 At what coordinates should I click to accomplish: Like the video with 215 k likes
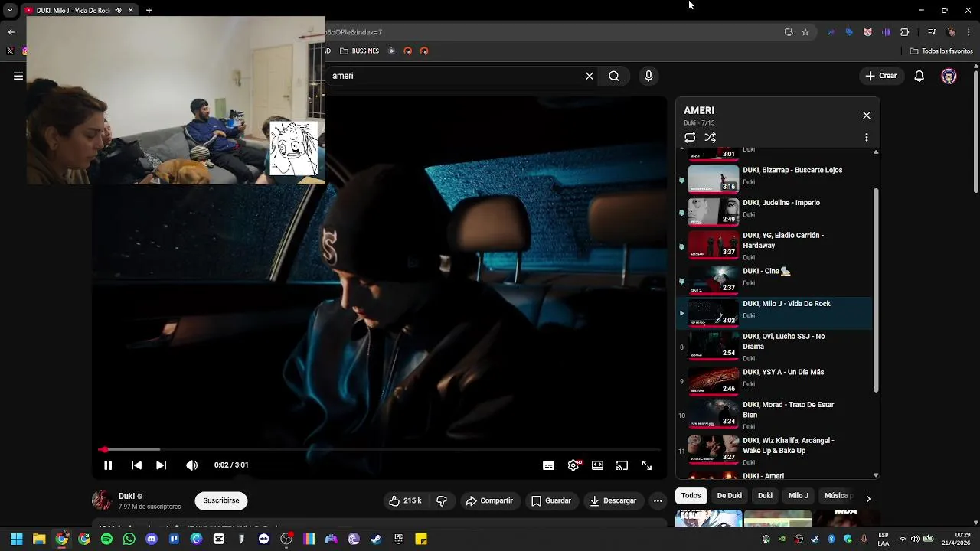click(405, 500)
